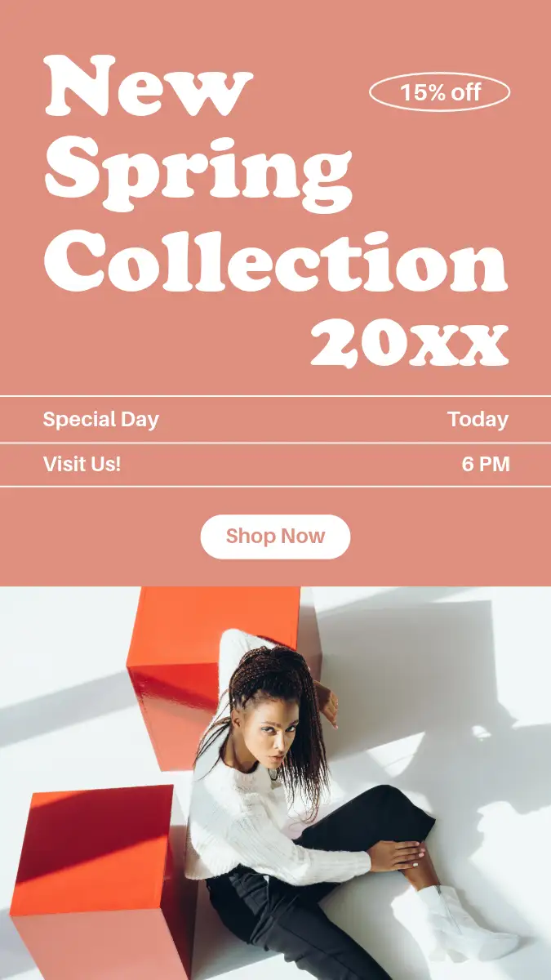
Task: Click the 15% off oval badge
Action: tap(440, 92)
